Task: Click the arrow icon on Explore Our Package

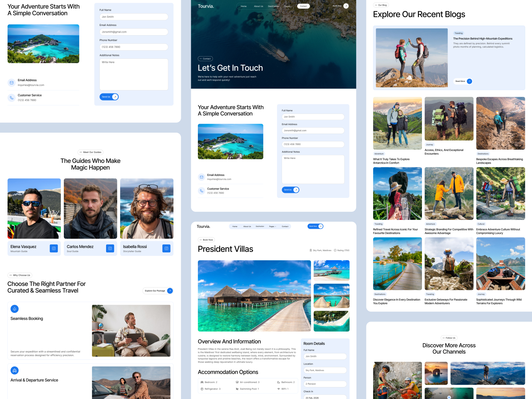Action: tap(170, 291)
